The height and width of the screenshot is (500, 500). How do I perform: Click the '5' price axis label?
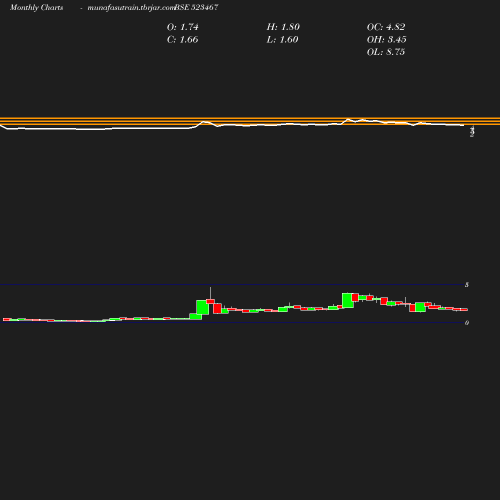[467, 285]
